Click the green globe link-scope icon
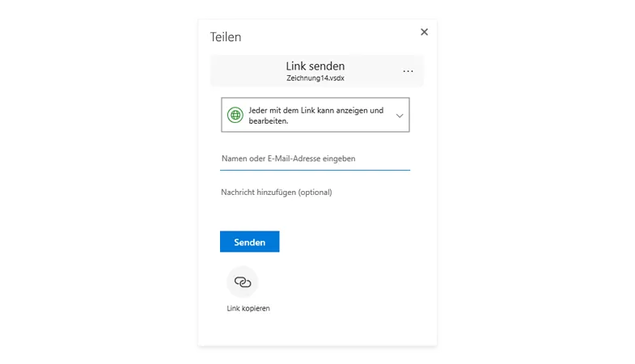 pyautogui.click(x=235, y=115)
